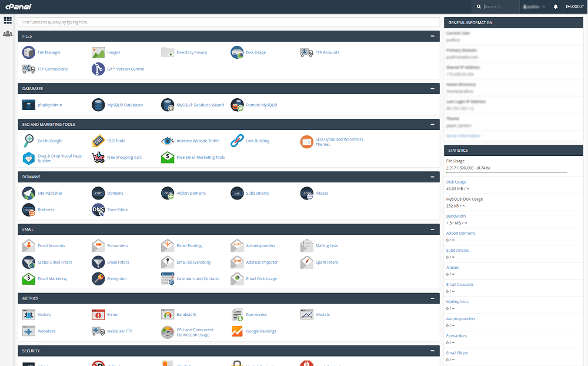Image resolution: width=588 pixels, height=366 pixels.
Task: Click the FTP Connections icon
Action: tap(28, 69)
